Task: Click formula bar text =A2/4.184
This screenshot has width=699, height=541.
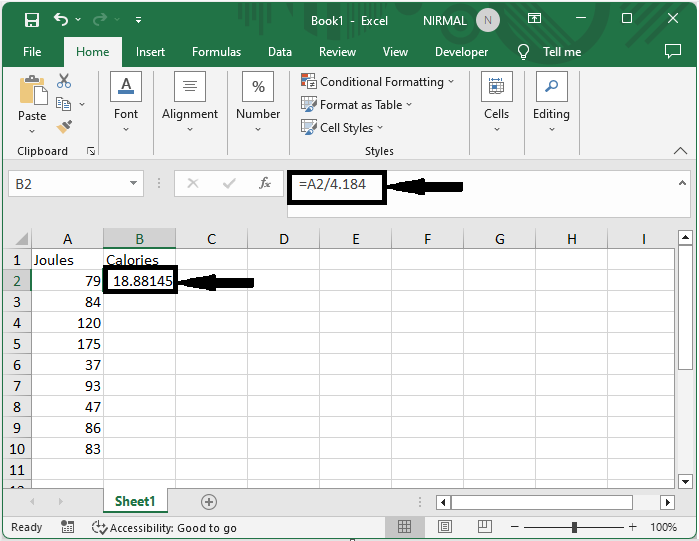Action: 333,184
